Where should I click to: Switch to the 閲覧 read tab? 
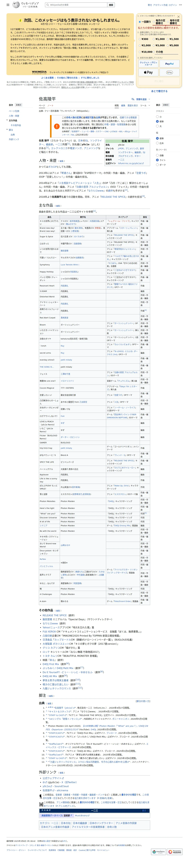tap(117, 105)
